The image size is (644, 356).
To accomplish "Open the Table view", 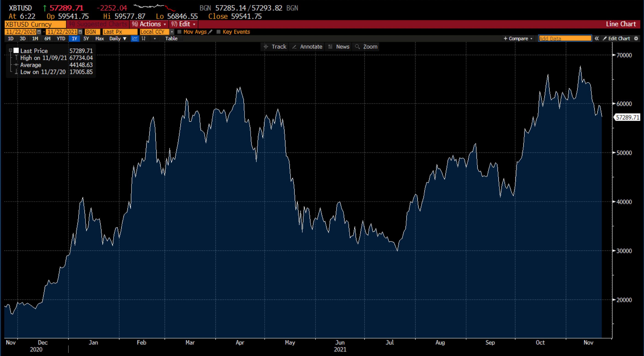I will pos(171,39).
